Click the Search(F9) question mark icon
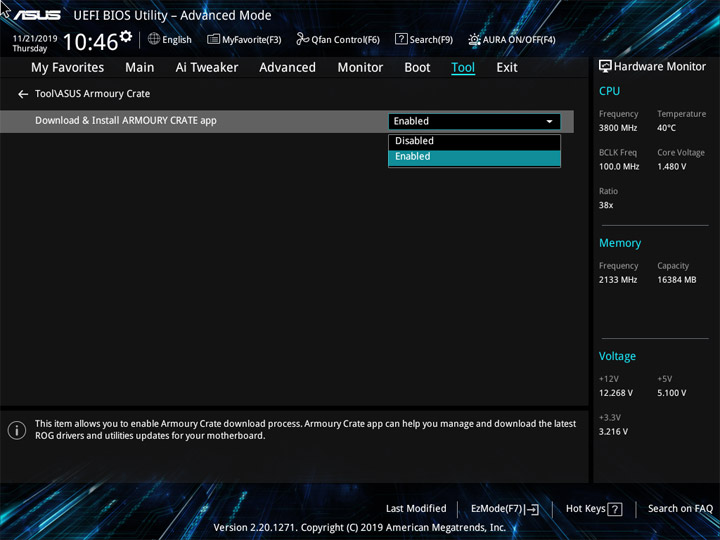This screenshot has height=540, width=720. point(401,39)
